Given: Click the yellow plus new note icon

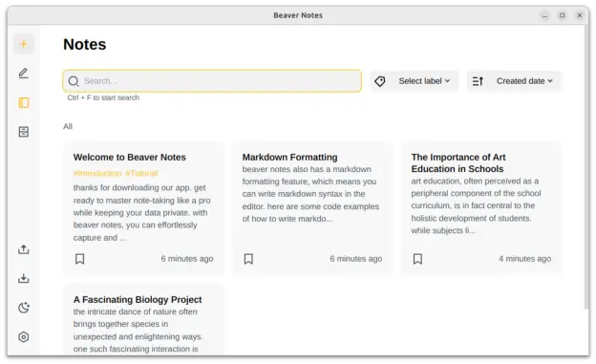Looking at the screenshot, I should (x=24, y=44).
